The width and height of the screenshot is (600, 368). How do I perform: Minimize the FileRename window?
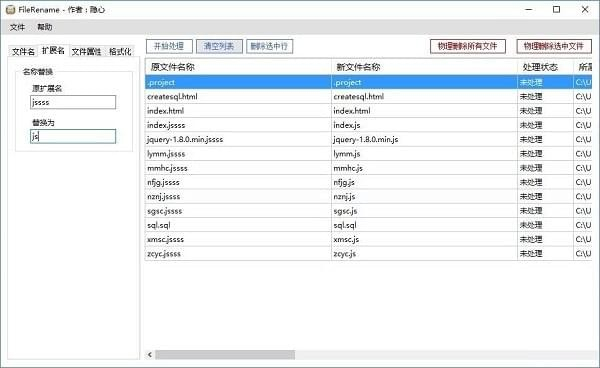tap(529, 10)
